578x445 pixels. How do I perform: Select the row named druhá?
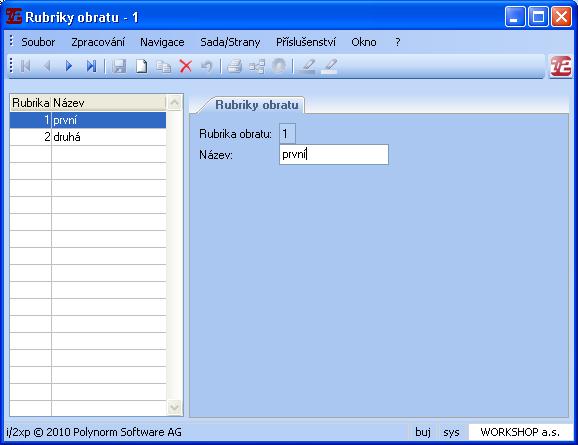coord(88,137)
